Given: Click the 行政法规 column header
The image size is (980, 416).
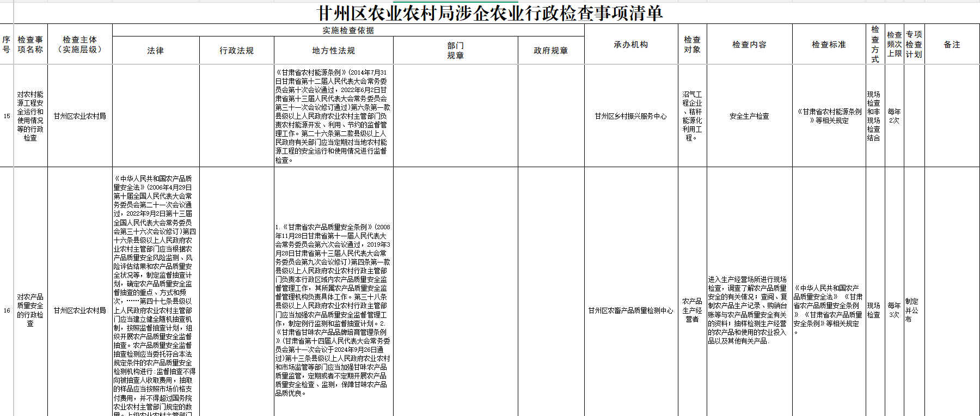Looking at the screenshot, I should [236, 51].
